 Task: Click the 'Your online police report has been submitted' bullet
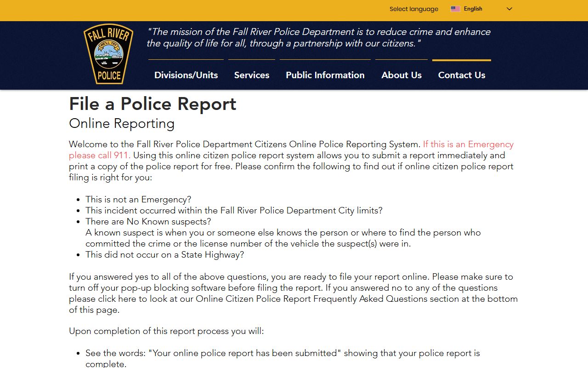coord(283,358)
